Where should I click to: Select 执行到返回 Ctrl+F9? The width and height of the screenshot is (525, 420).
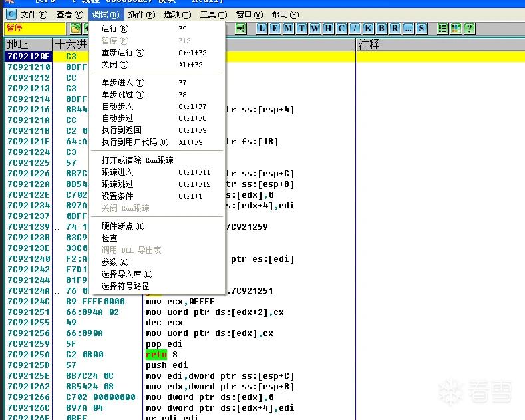point(157,130)
